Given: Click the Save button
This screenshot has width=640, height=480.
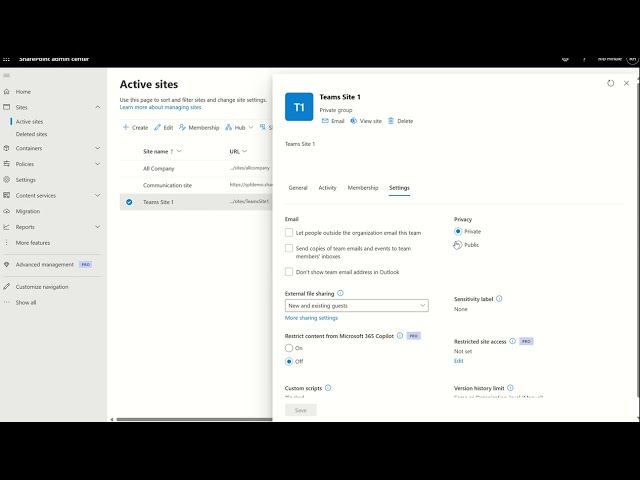Looking at the screenshot, I should 301,410.
